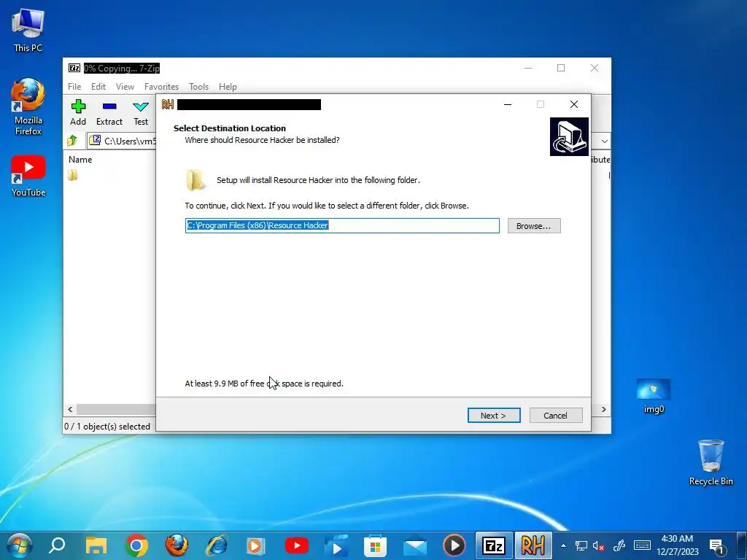747x560 pixels.
Task: Click the blue video player taskbar icon
Action: (x=336, y=545)
